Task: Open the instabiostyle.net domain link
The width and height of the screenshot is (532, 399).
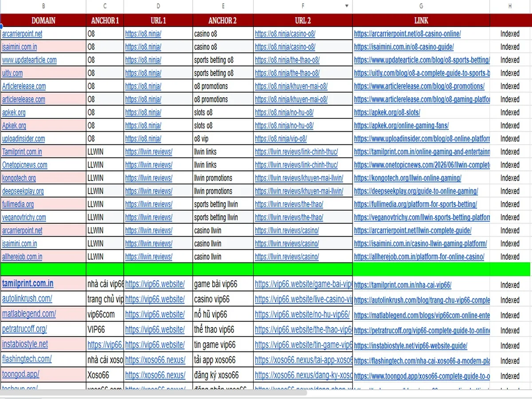Action: pyautogui.click(x=25, y=344)
